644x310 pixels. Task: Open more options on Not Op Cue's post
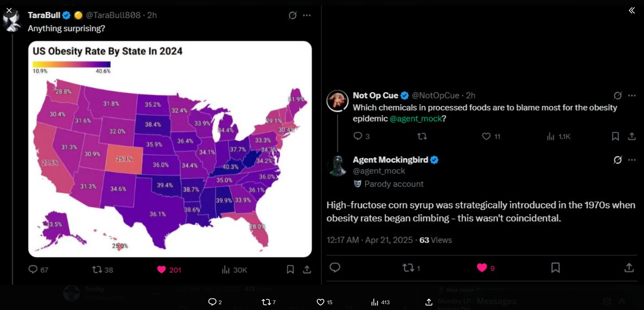click(x=632, y=96)
